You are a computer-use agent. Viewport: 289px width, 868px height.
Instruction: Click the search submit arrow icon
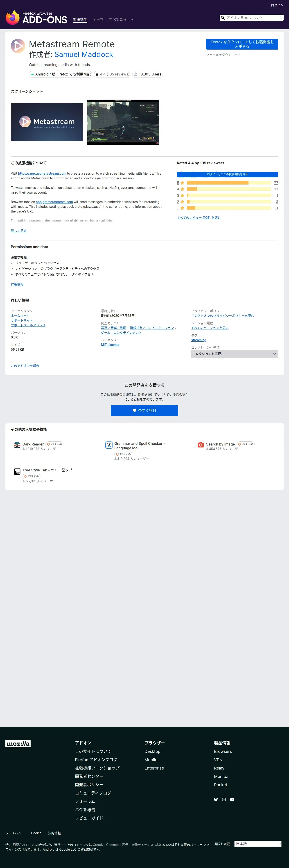coord(281,18)
